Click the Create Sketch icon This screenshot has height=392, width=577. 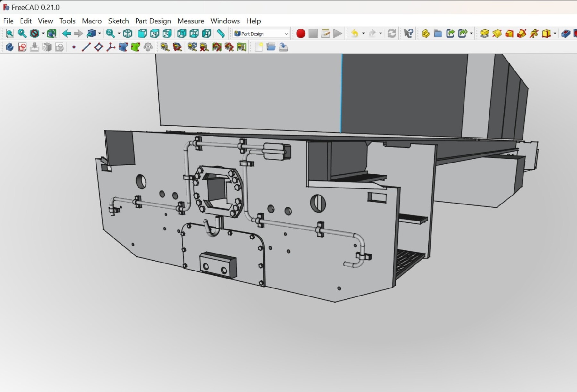22,47
